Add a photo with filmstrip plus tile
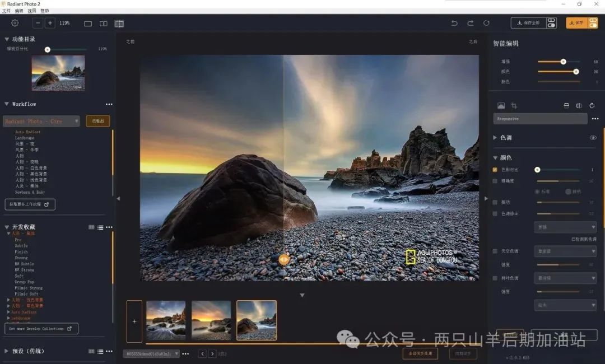The height and width of the screenshot is (364, 605). tap(134, 321)
